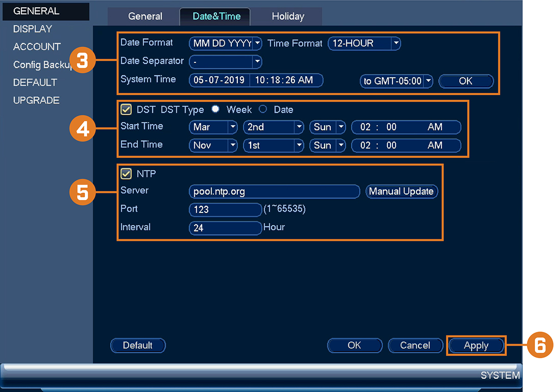The image size is (554, 392).
Task: Open the Date Separator dropdown
Action: click(x=226, y=61)
